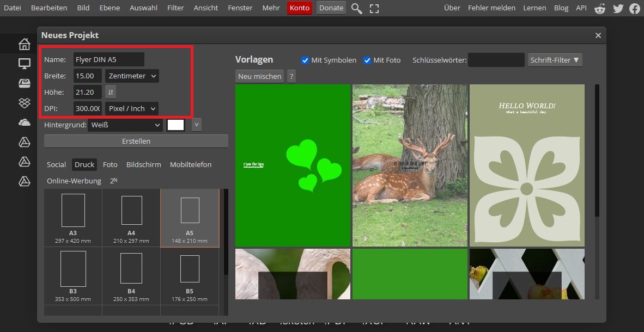Expand the Schrift-Filter dropdown
Viewport: 644px width, 332px height.
[555, 60]
